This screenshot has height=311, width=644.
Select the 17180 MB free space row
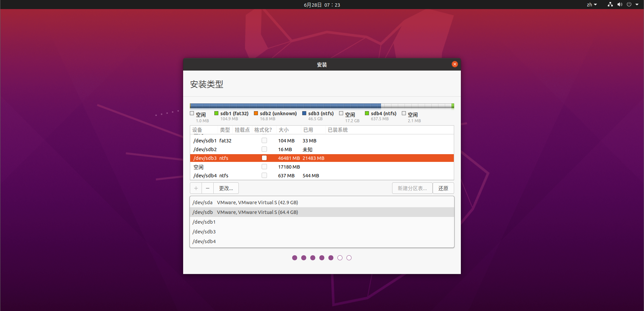288,167
